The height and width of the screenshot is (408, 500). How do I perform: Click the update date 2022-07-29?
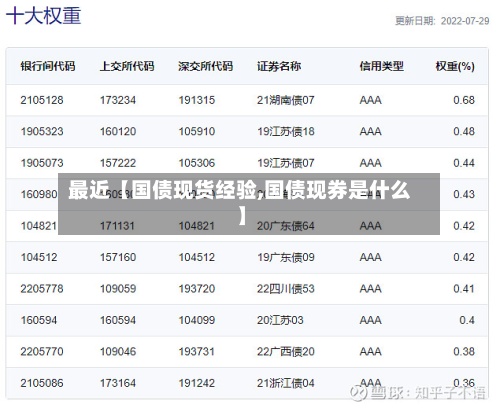tap(465, 21)
